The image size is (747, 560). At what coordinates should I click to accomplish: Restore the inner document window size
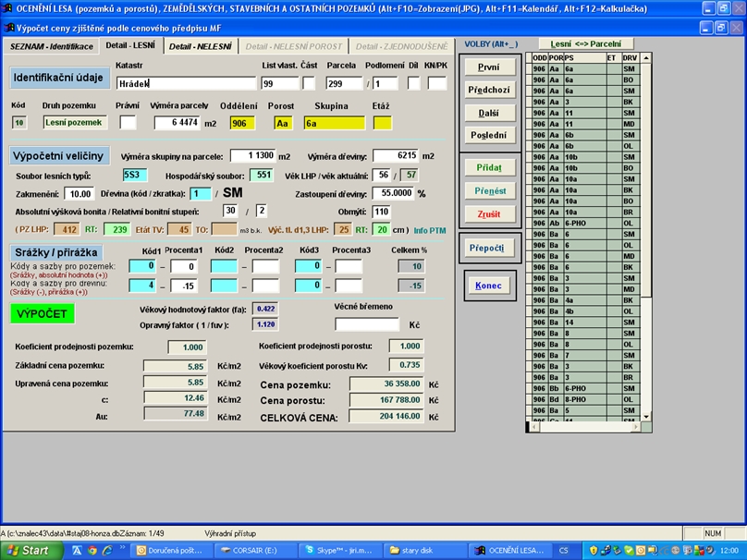(x=721, y=28)
